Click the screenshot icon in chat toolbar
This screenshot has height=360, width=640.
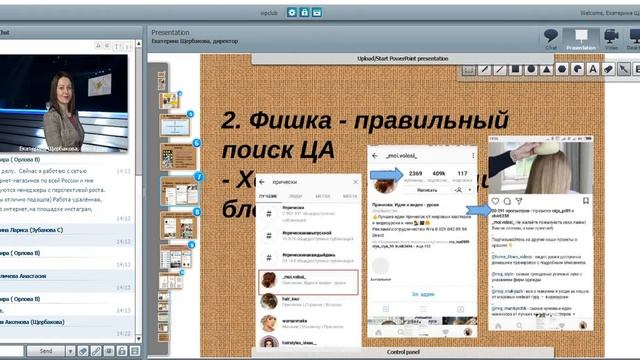109,351
